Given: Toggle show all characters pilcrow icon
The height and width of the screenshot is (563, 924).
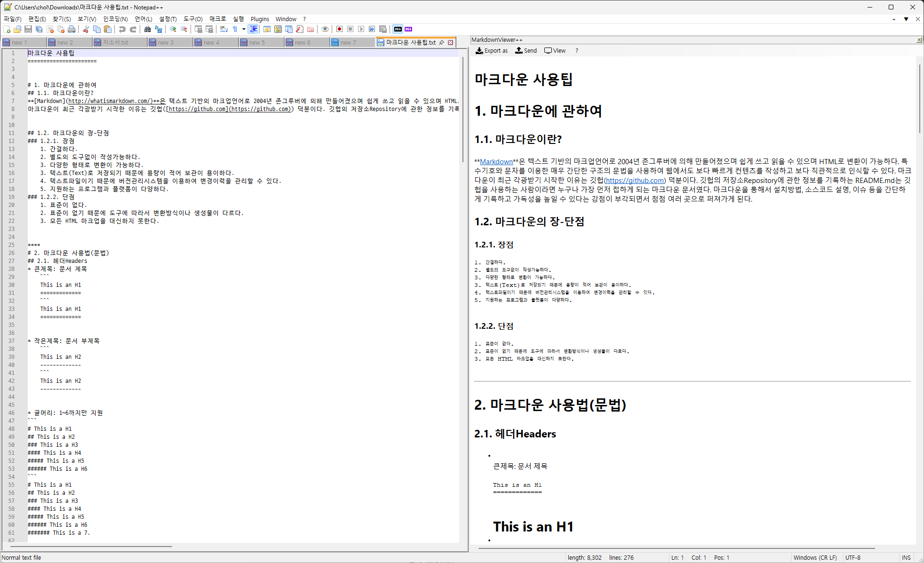Looking at the screenshot, I should tap(235, 29).
